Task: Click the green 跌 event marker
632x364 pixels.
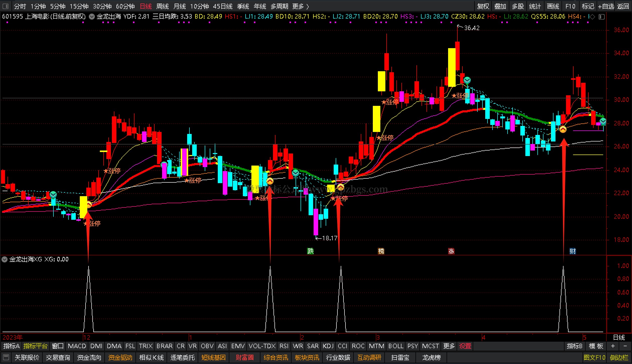Action: (310, 251)
